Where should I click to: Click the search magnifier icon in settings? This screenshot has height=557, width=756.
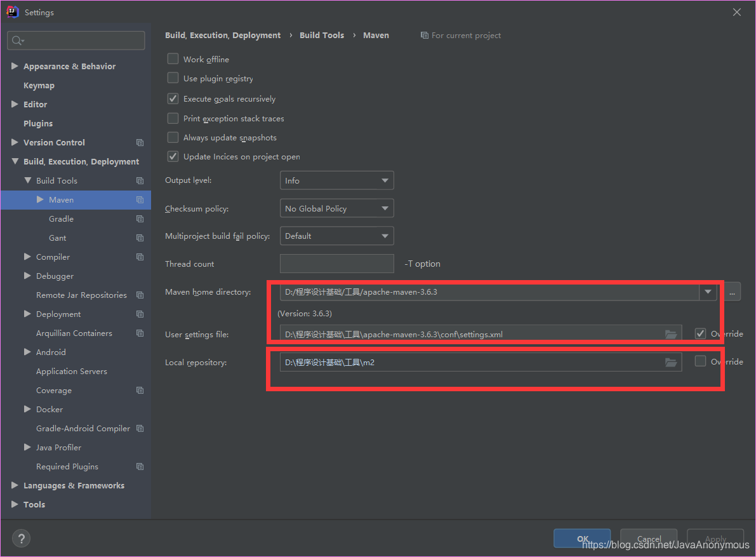click(x=18, y=41)
